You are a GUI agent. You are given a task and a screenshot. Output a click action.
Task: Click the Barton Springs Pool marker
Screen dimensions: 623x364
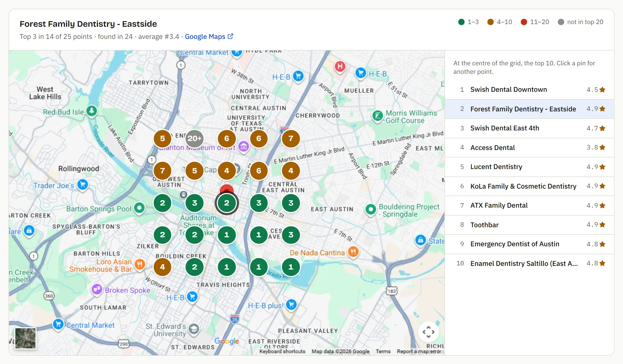[139, 208]
